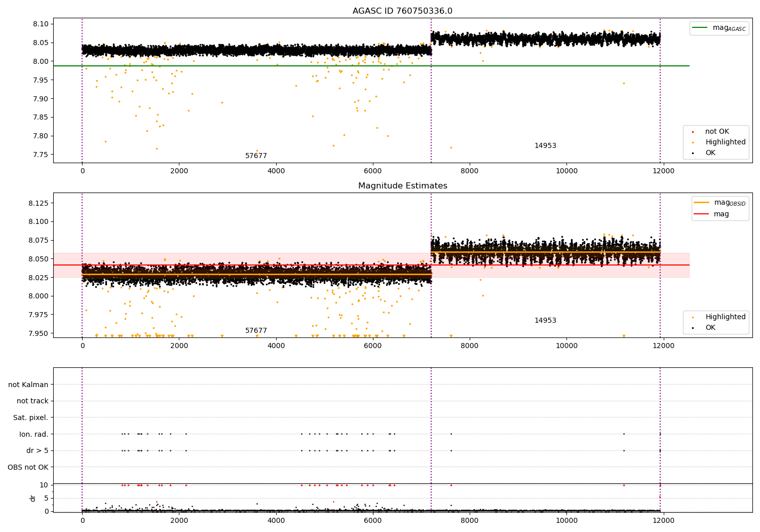Click the "12000" x-axis tick under the dr plot
The image size is (760, 532).
[x=663, y=521]
